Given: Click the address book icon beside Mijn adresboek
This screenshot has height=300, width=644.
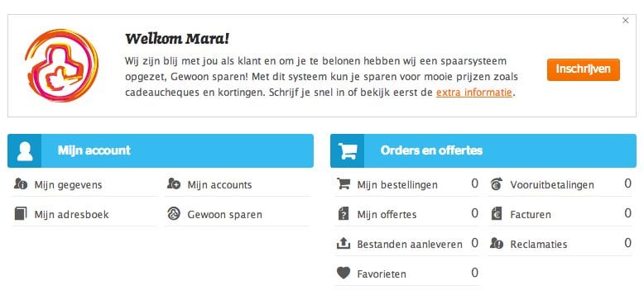Looking at the screenshot, I should [21, 213].
